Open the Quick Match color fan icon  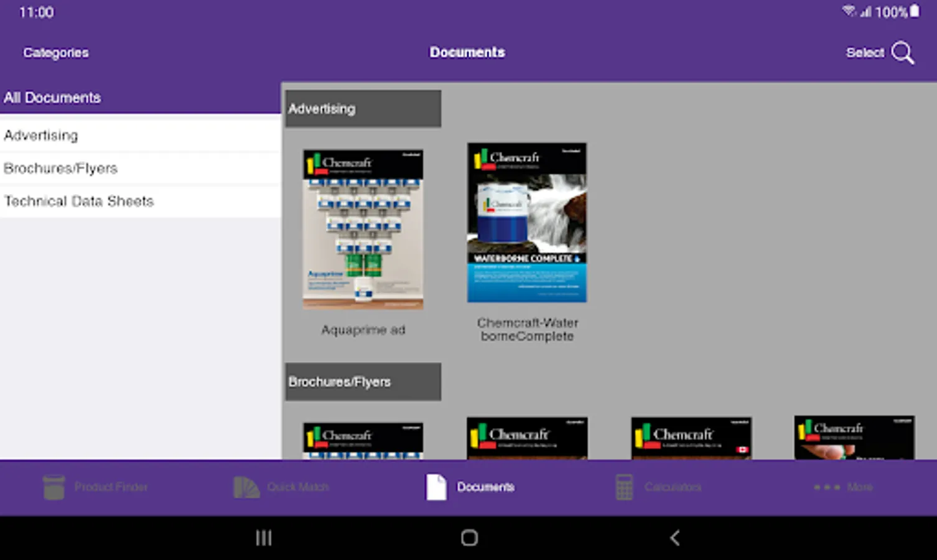tap(246, 487)
